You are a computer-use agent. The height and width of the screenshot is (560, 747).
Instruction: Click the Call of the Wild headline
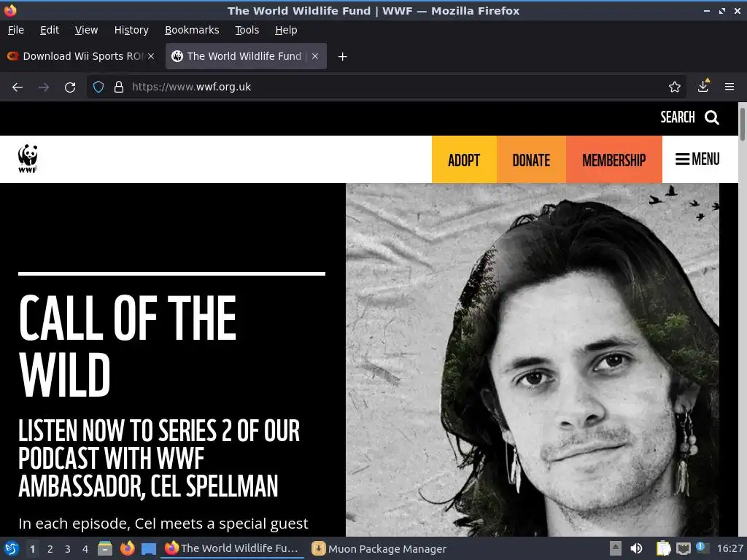coord(128,346)
